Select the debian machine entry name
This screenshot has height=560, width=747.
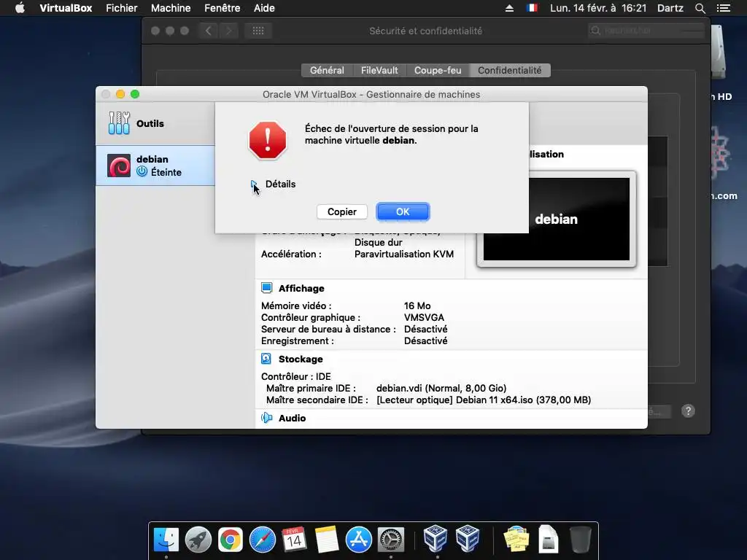pos(152,159)
